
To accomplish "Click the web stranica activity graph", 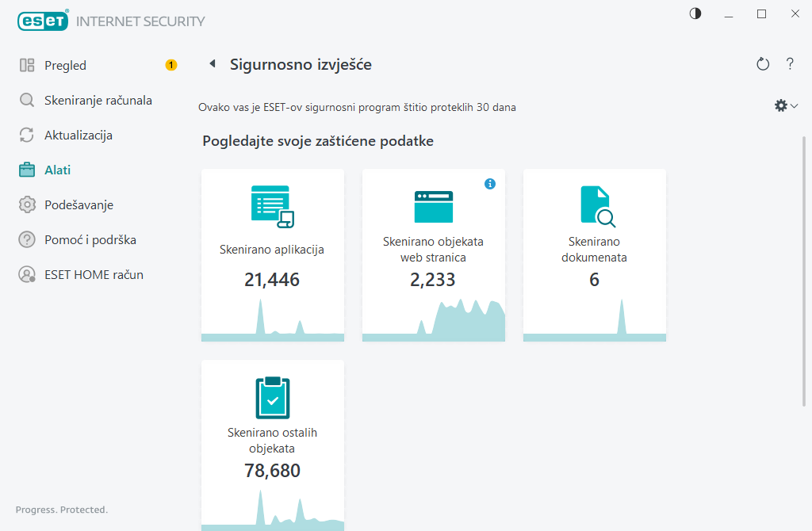I will 434,320.
